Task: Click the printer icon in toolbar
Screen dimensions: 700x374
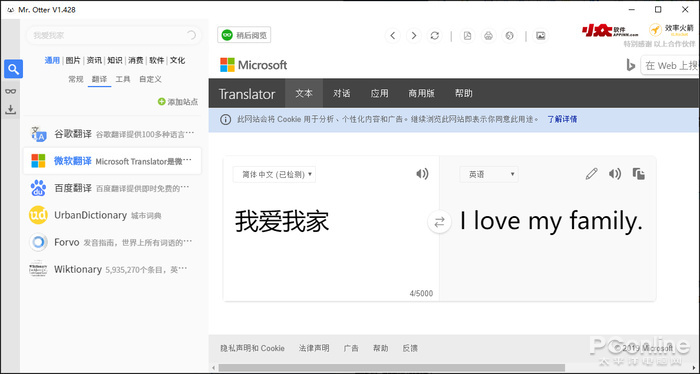Action: 488,36
